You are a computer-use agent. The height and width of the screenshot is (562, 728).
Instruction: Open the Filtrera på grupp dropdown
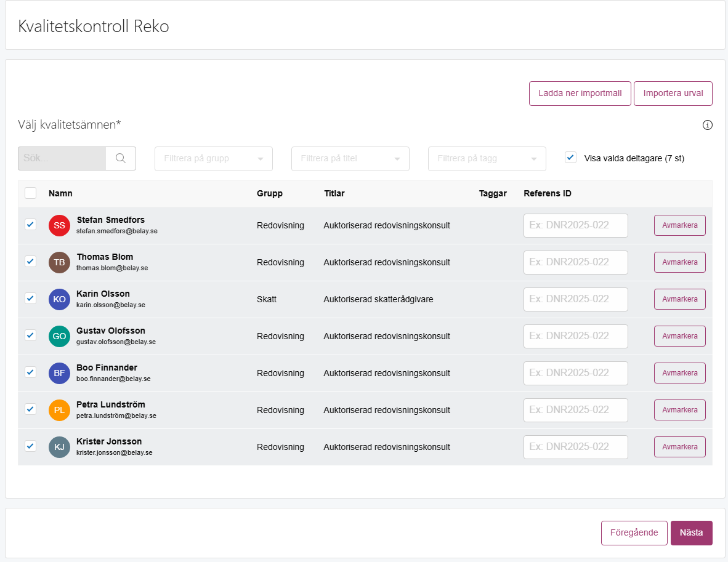214,159
